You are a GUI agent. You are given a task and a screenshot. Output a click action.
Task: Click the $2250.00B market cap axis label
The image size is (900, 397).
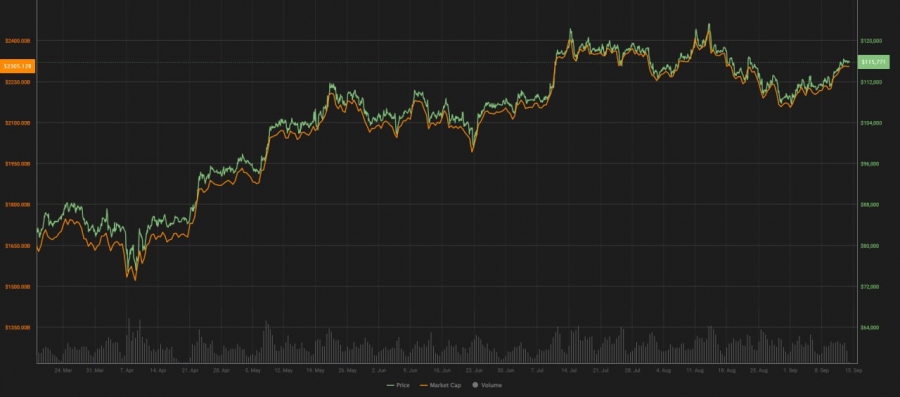tap(17, 81)
